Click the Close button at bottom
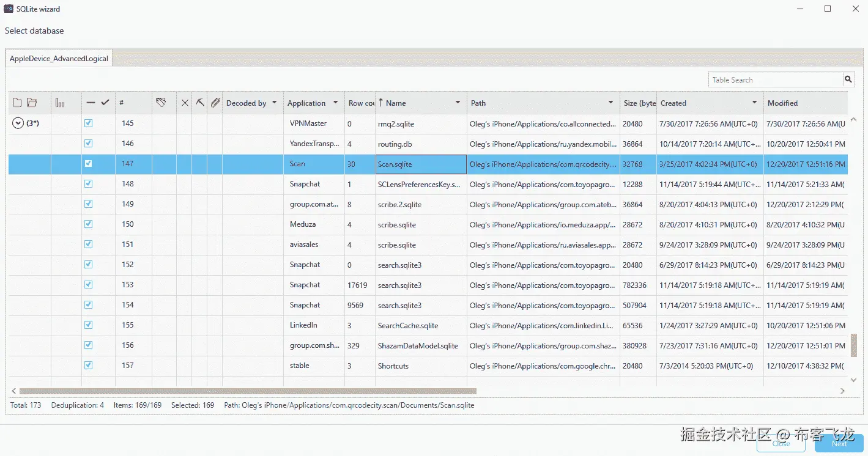Viewport: 868px width, 456px height. [781, 444]
